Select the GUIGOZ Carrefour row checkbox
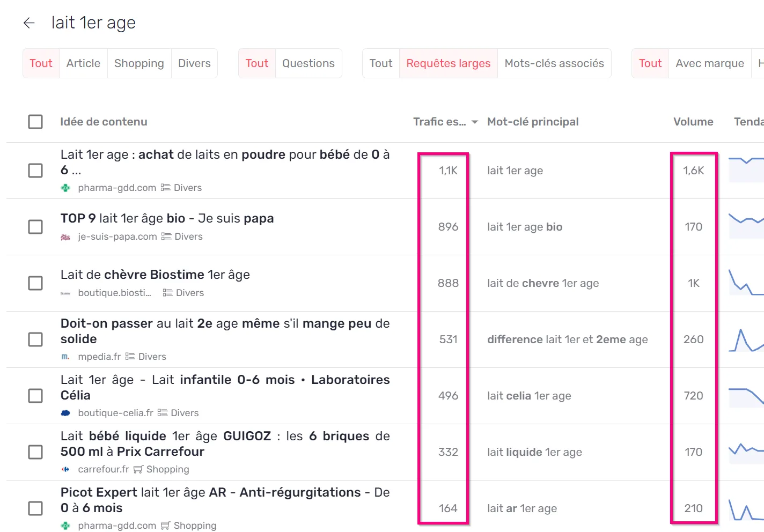Image resolution: width=764 pixels, height=532 pixels. [35, 452]
